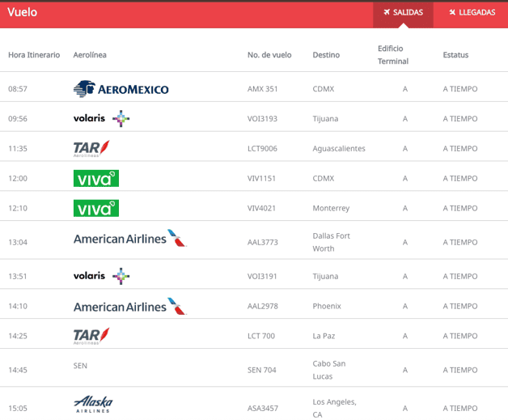The image size is (508, 420).
Task: Click the SEN airline text label
Action: (x=80, y=366)
